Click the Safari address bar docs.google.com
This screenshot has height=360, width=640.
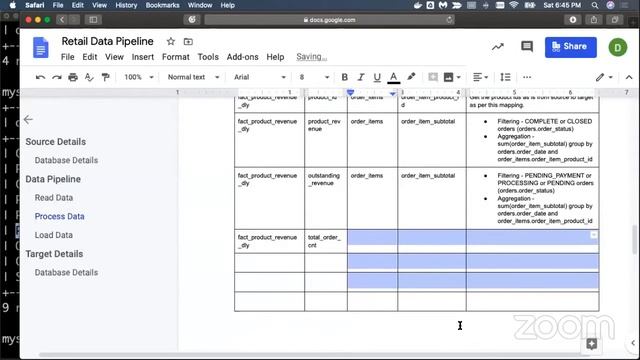tap(330, 20)
